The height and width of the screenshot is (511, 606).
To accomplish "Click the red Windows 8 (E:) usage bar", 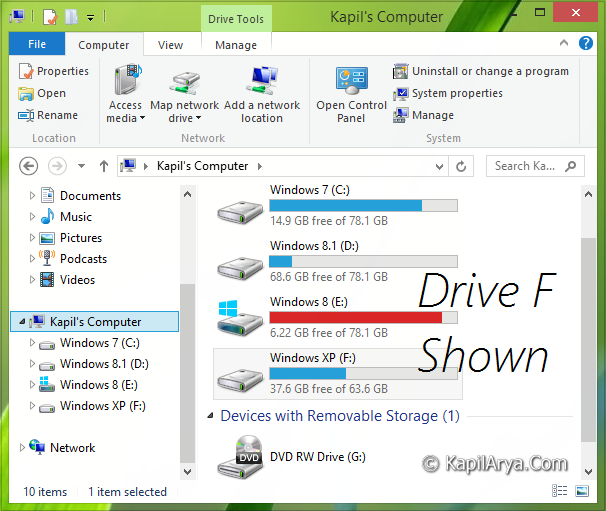I will 363,318.
